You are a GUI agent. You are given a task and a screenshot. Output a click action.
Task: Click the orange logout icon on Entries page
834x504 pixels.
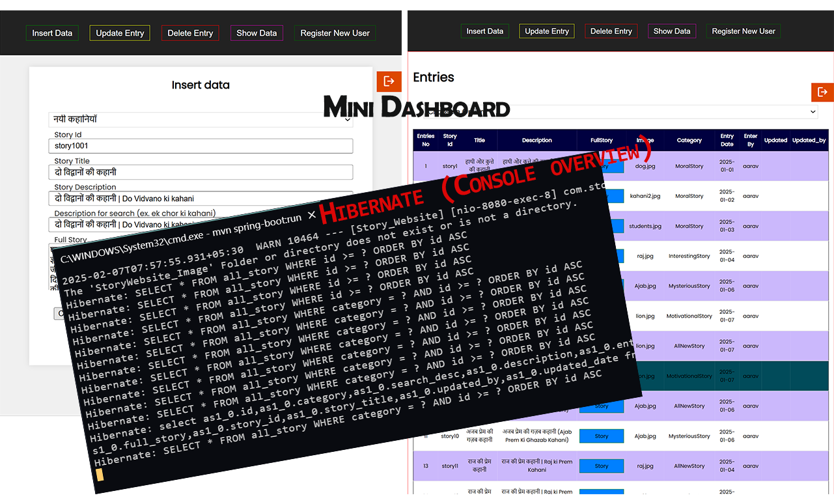[822, 92]
